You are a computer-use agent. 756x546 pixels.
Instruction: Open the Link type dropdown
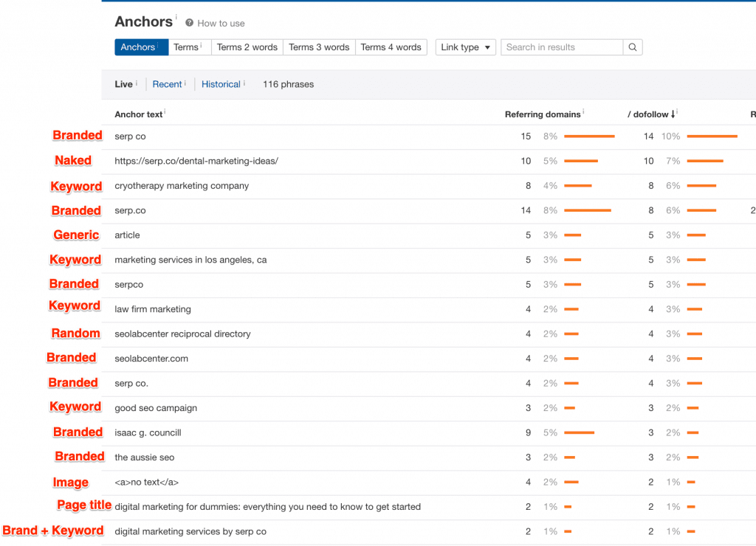coord(465,47)
